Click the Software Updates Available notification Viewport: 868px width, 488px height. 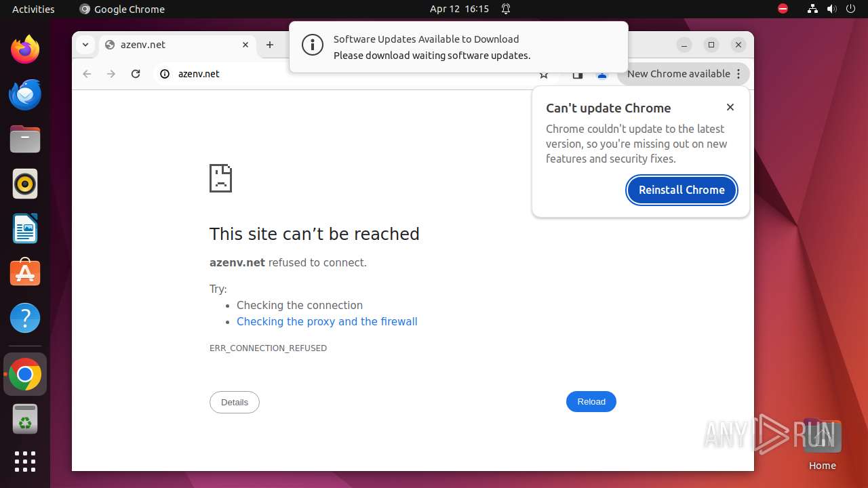[x=458, y=47]
